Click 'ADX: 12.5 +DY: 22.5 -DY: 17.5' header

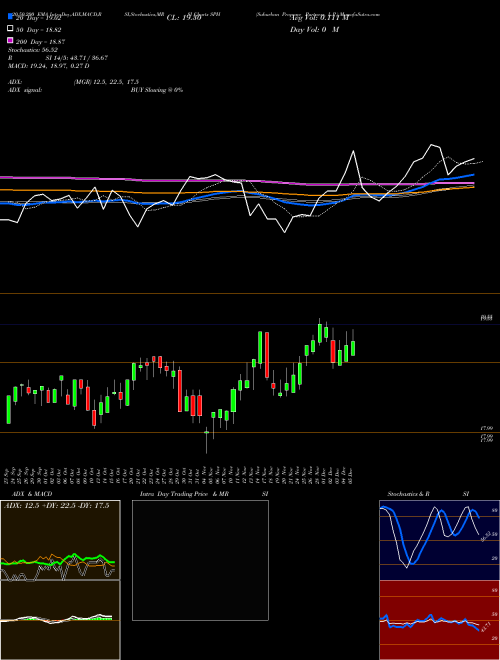pos(56,505)
